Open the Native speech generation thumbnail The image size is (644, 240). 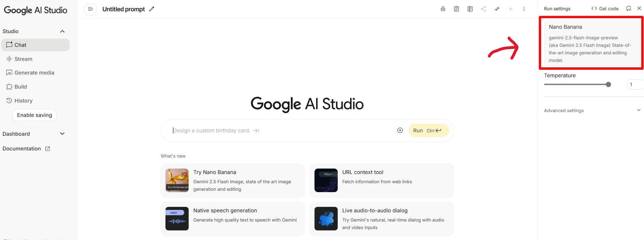click(x=177, y=218)
